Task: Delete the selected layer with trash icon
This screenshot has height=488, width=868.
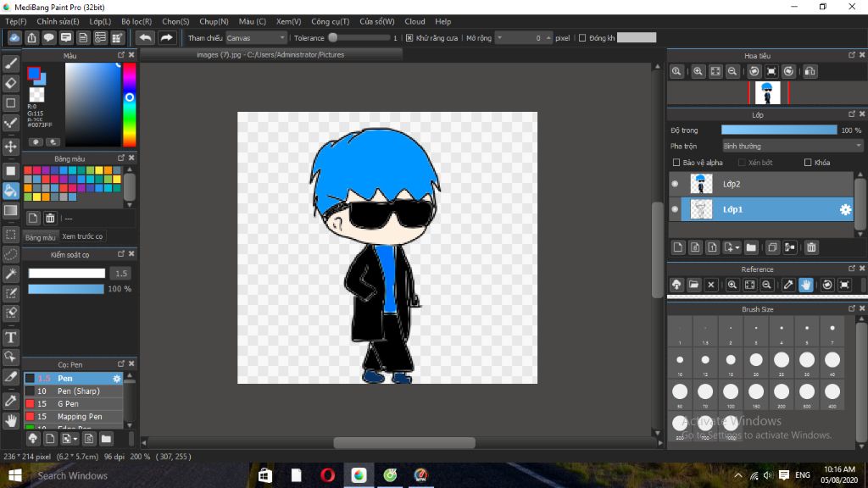Action: pos(811,247)
